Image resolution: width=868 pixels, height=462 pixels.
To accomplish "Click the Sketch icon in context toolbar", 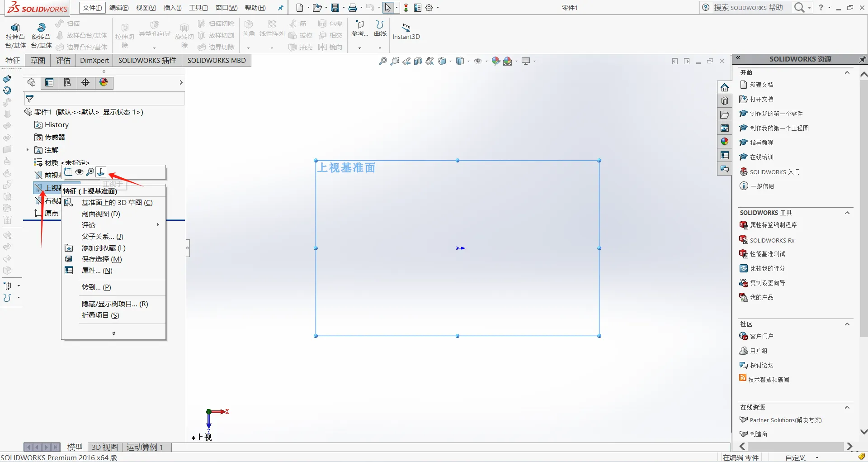I will click(68, 172).
